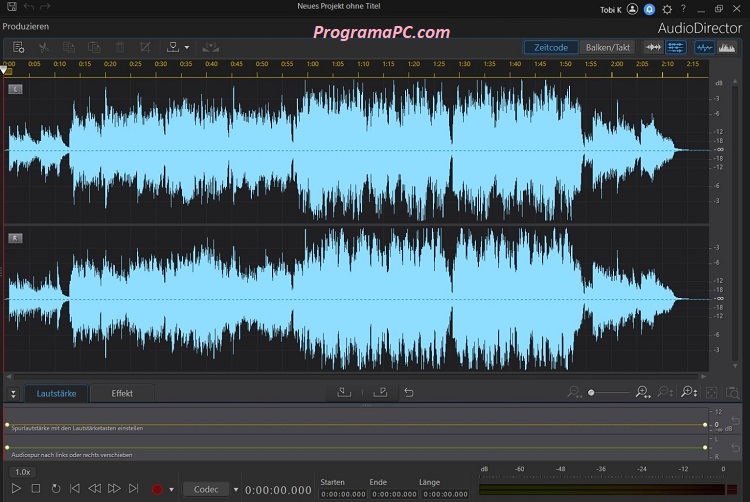Click the Codec button
This screenshot has width=750, height=502.
pyautogui.click(x=206, y=489)
